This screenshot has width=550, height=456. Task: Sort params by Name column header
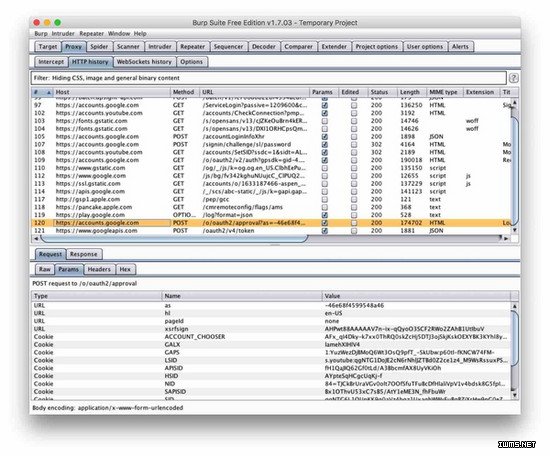click(241, 296)
